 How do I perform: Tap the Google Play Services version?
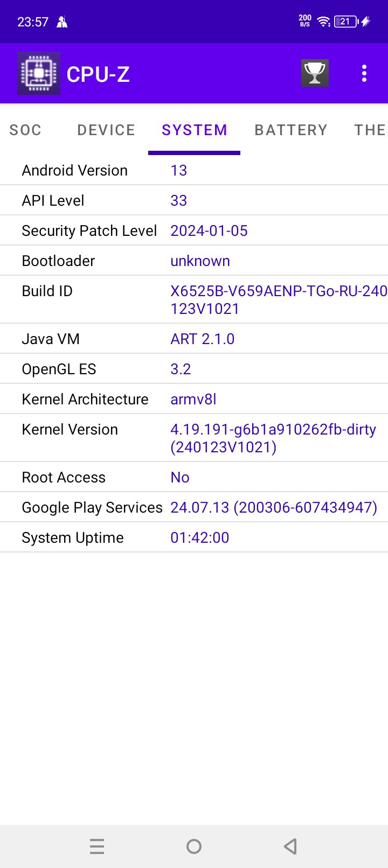[x=274, y=507]
